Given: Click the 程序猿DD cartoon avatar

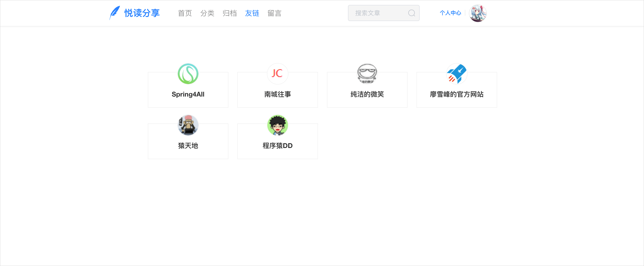Looking at the screenshot, I should [277, 125].
